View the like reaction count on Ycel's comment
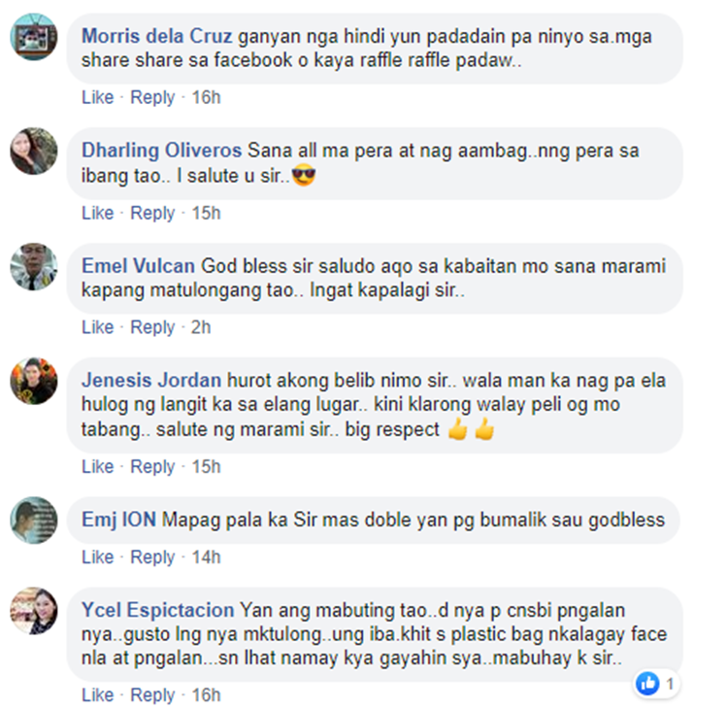This screenshot has height=709, width=728. (x=656, y=684)
